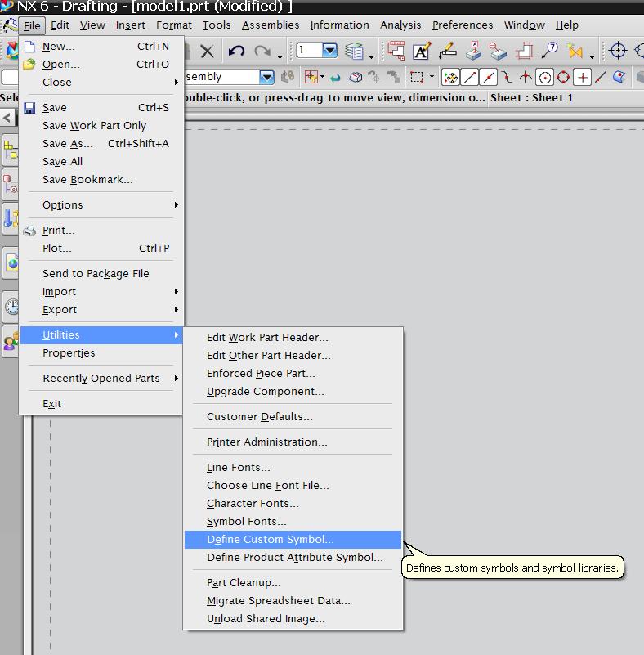Click the teal return arrow icon in selection bar
644x655 pixels.
[x=335, y=78]
